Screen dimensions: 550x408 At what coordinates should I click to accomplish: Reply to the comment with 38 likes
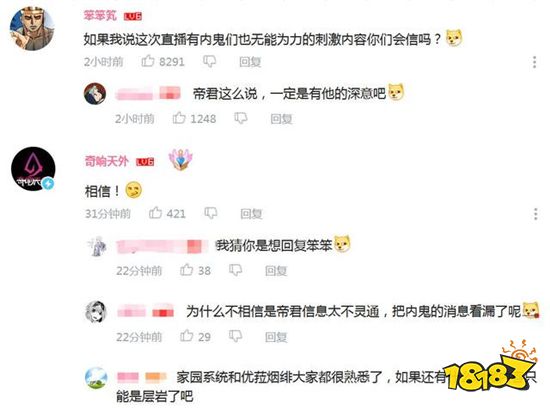(276, 270)
